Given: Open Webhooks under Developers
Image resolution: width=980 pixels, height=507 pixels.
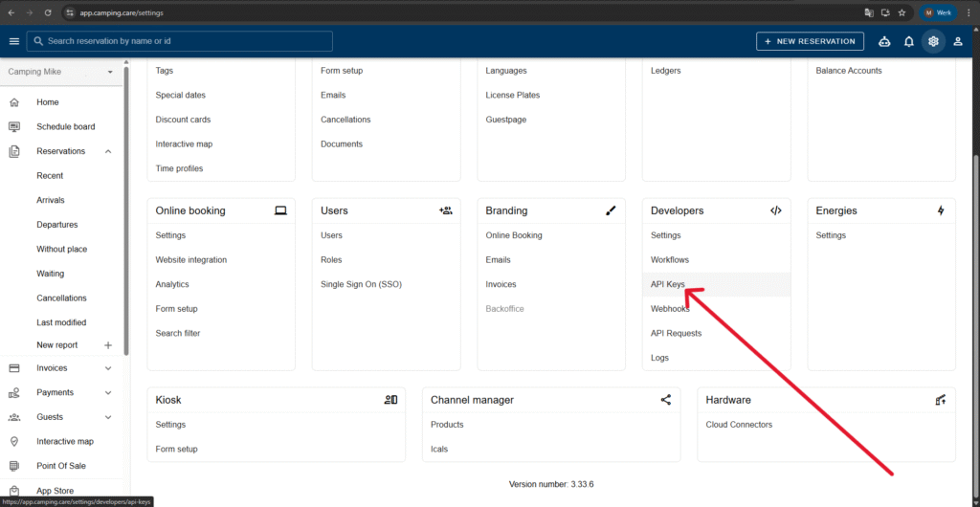Looking at the screenshot, I should point(670,309).
